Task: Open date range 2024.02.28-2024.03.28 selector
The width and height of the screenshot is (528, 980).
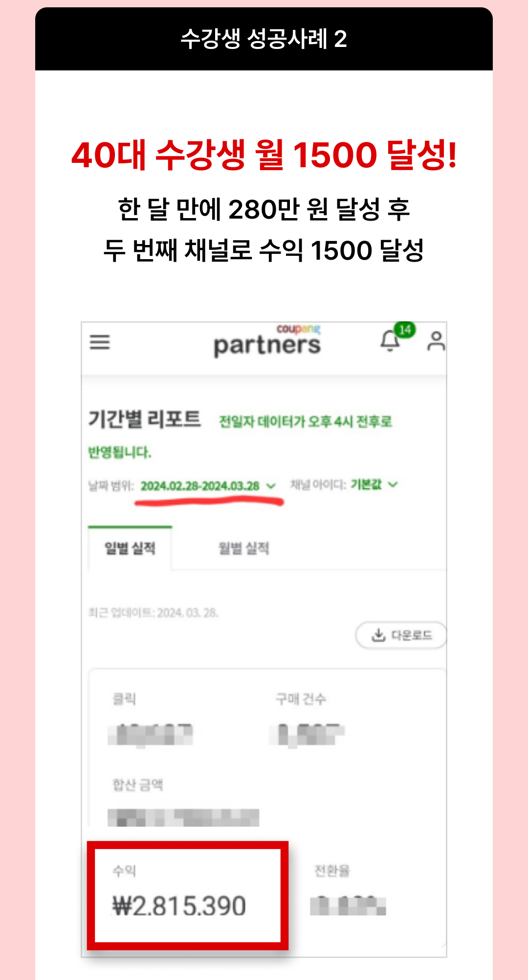Action: pos(200,486)
